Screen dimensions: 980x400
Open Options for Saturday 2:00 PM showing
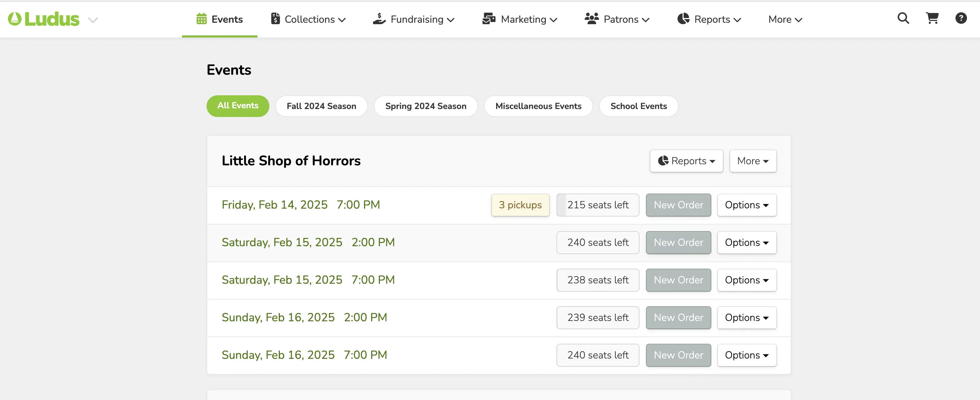pos(747,243)
